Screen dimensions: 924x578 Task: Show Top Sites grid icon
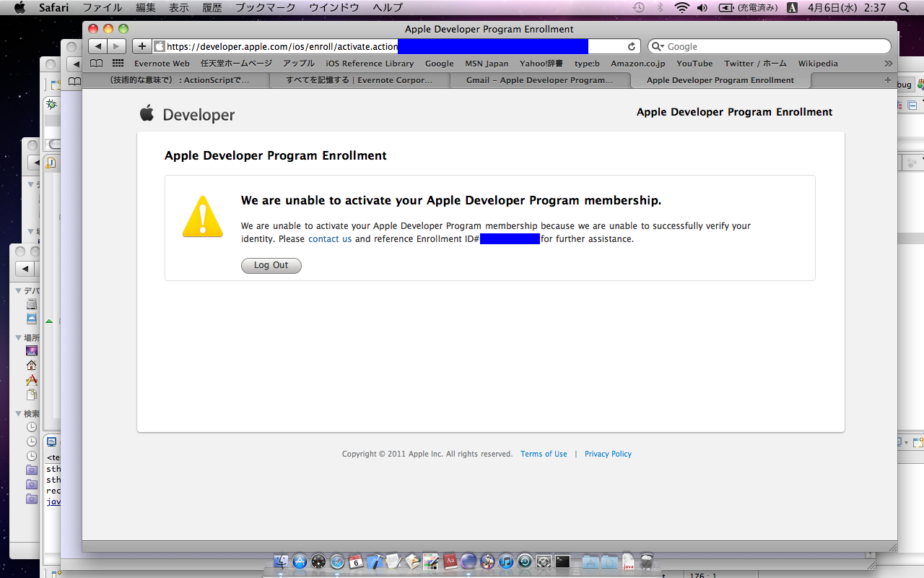pyautogui.click(x=118, y=64)
